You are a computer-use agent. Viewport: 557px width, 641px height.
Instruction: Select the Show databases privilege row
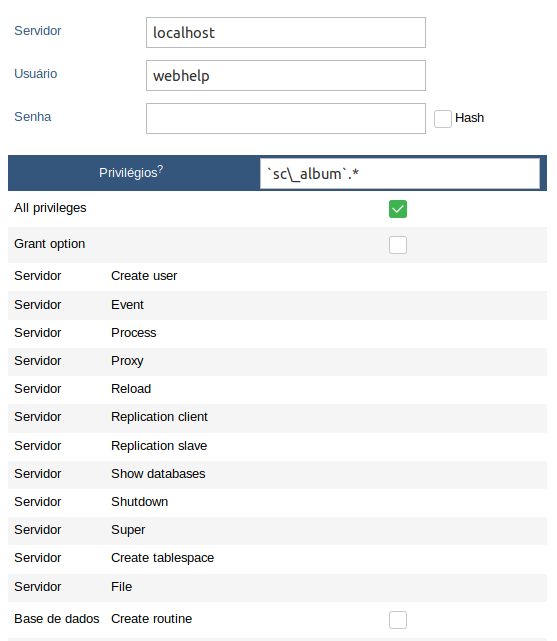click(277, 475)
